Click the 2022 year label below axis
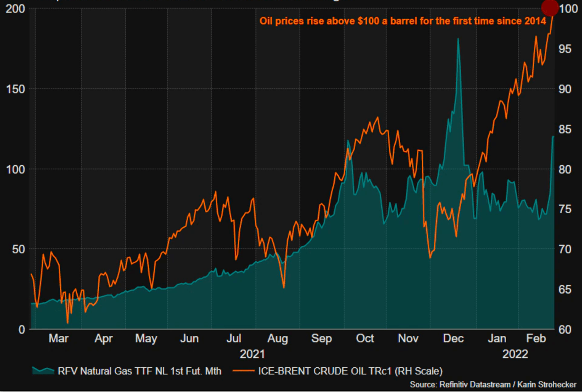 coord(516,354)
